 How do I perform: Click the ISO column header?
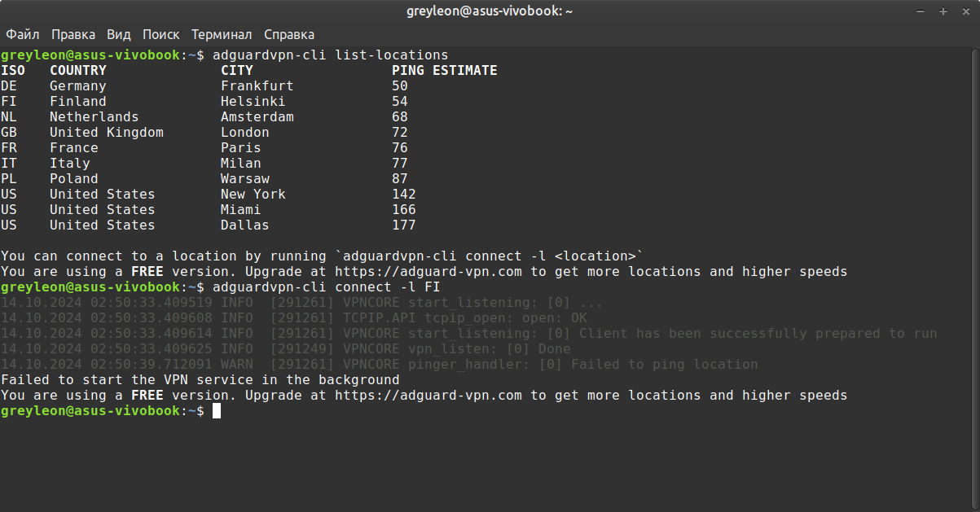click(x=13, y=71)
